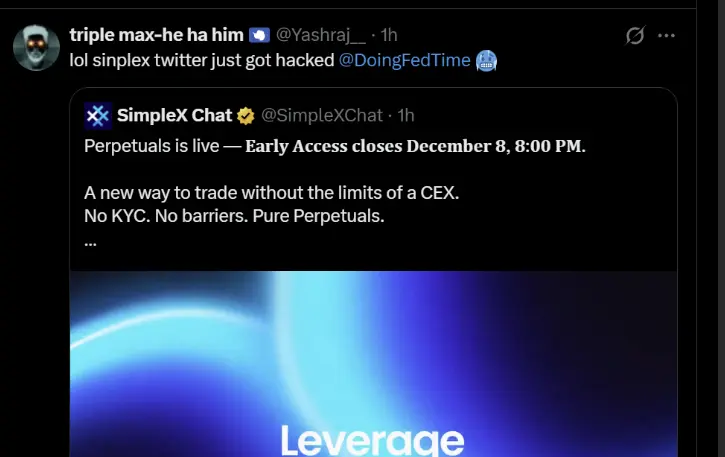Click the triple max-he ha him profile avatar
The width and height of the screenshot is (725, 457).
point(34,47)
